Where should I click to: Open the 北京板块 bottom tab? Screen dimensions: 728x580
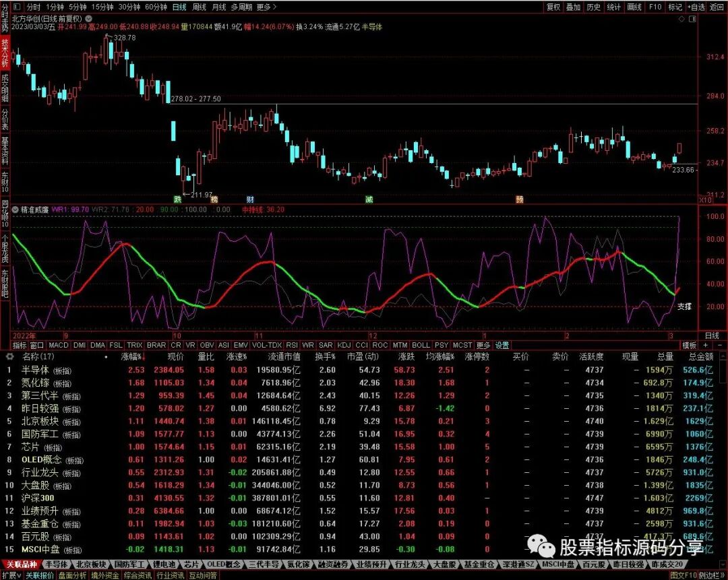[x=91, y=565]
